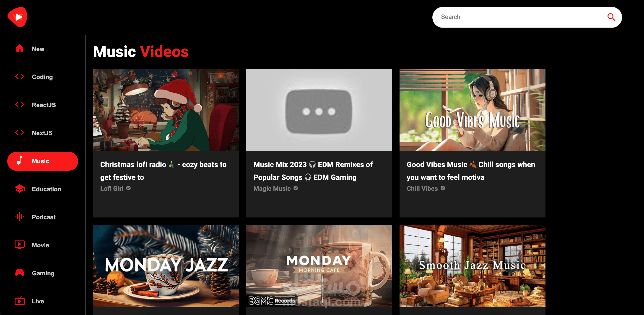644x315 pixels.
Task: Switch to the Movie category
Action: click(x=42, y=245)
